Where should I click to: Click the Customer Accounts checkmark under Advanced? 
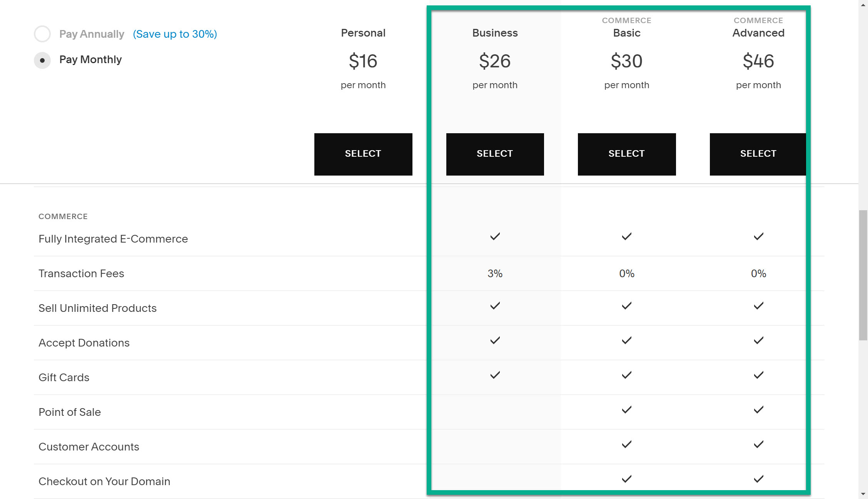click(x=758, y=444)
